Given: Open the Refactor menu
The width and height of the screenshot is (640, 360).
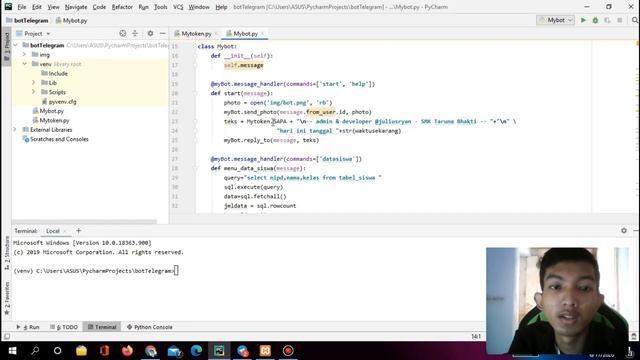Looking at the screenshot, I should 122,7.
